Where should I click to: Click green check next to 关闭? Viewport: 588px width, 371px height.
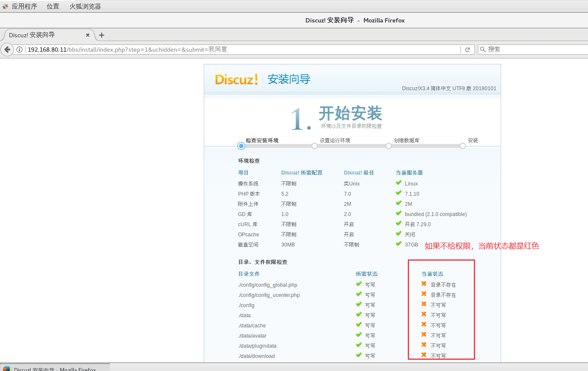click(399, 233)
